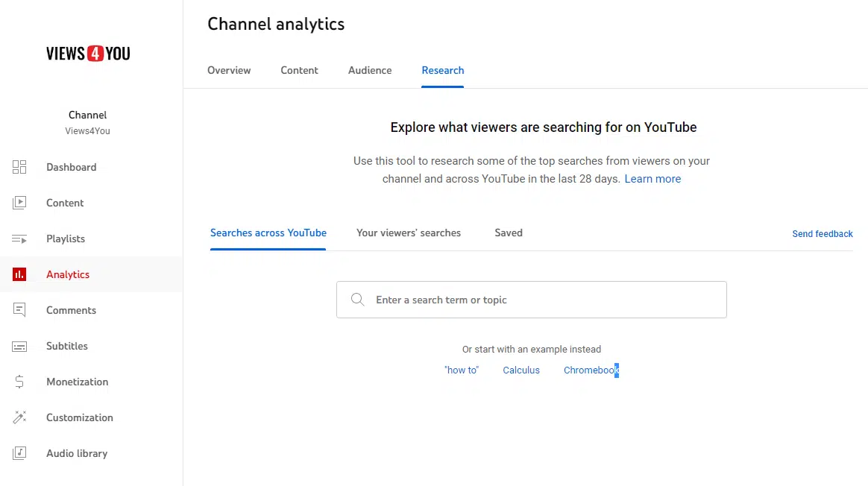This screenshot has height=486, width=868.
Task: Try the "how to" example search
Action: tap(462, 370)
